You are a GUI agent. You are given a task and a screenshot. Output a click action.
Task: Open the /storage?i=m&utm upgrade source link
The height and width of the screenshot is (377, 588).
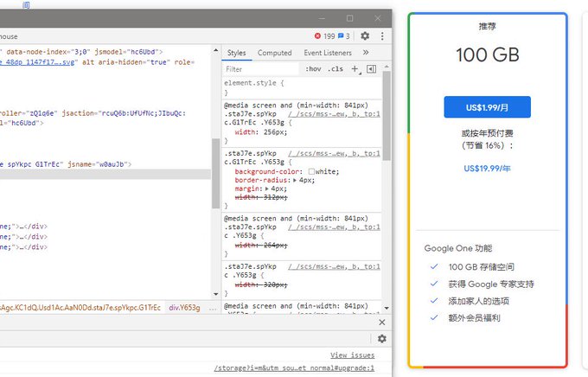tap(294, 368)
